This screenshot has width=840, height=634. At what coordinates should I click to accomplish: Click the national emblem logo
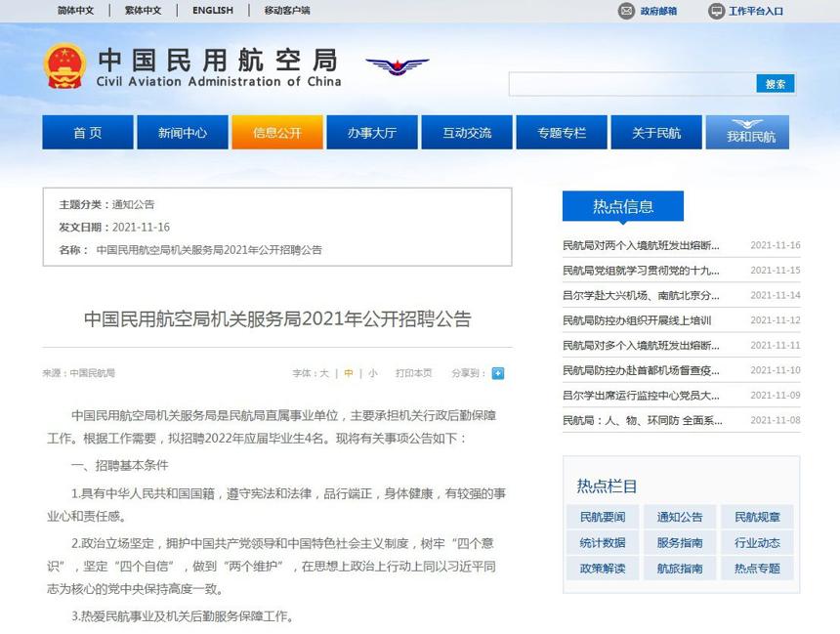(64, 65)
